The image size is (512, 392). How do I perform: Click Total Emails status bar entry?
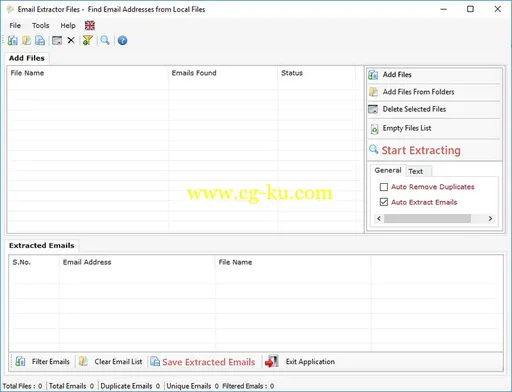click(71, 386)
